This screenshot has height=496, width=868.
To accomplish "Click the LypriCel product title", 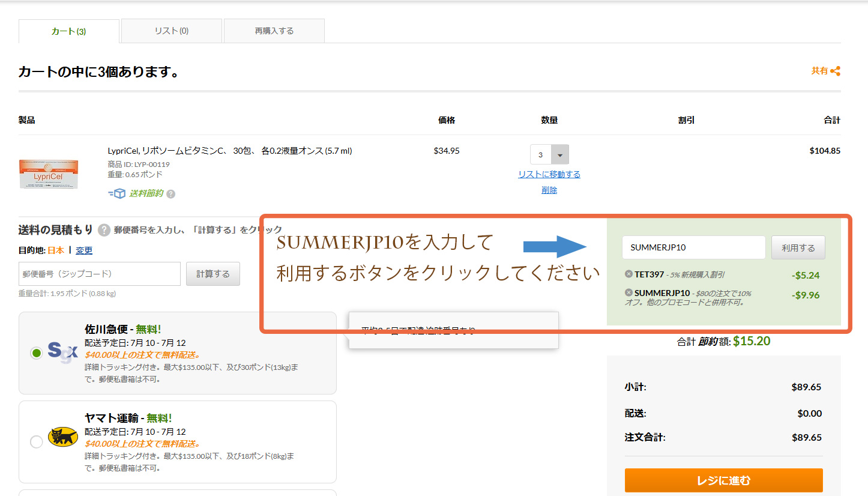I will coord(230,151).
